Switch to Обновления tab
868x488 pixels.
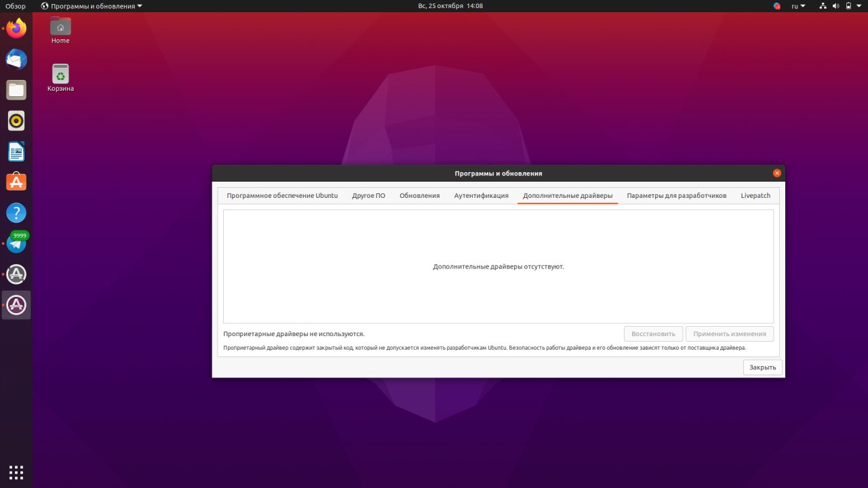[x=420, y=196]
